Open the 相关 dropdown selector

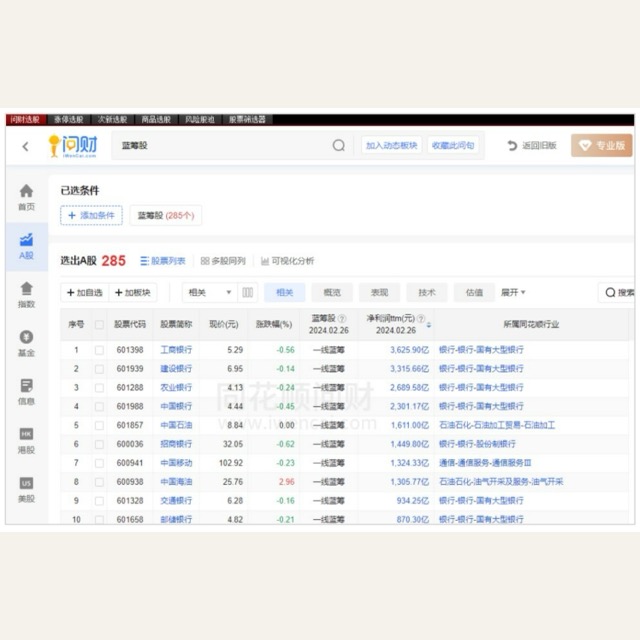point(210,292)
